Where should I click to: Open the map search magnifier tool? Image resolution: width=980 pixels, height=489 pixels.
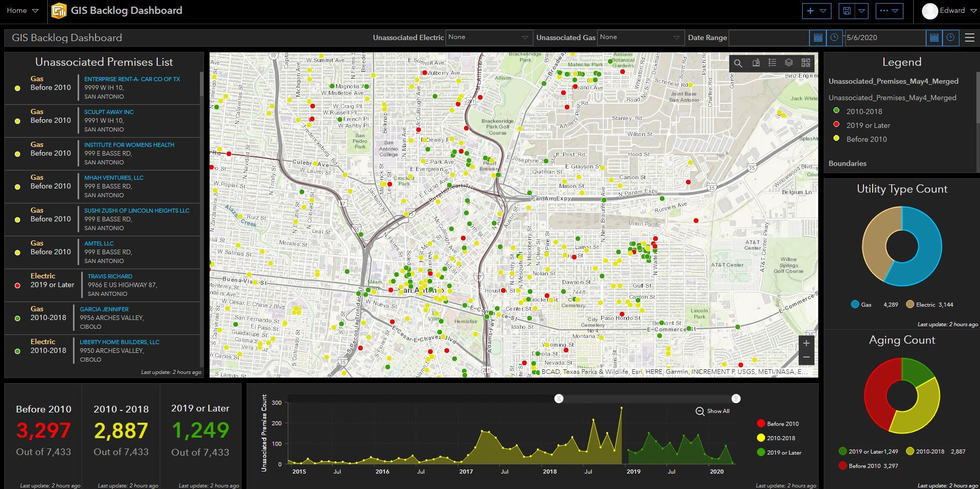[738, 63]
